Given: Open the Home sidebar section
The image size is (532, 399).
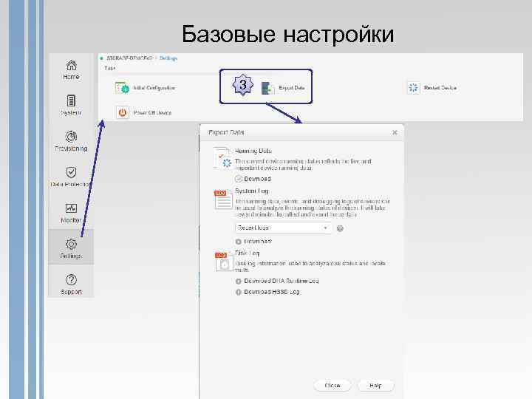Looking at the screenshot, I should [71, 70].
